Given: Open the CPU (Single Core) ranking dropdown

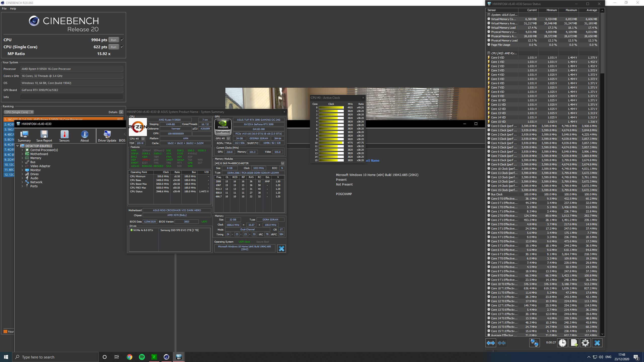Looking at the screenshot, I should pyautogui.click(x=19, y=112).
